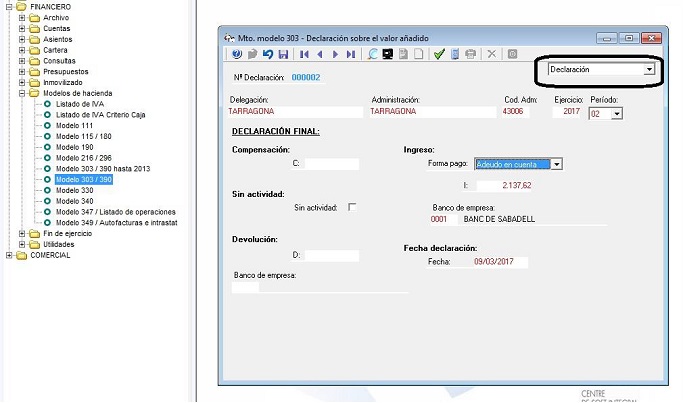Go to first record
Image resolution: width=684 pixels, height=403 pixels.
304,54
